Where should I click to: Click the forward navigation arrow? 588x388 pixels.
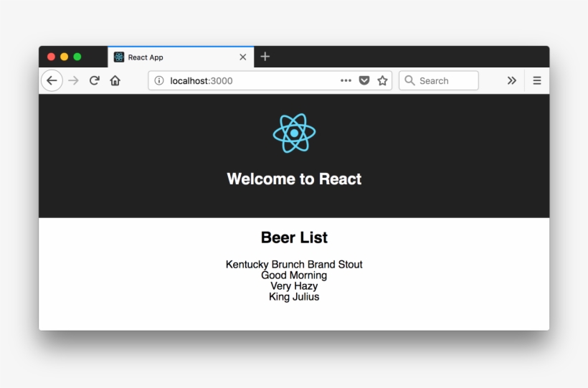tap(73, 80)
